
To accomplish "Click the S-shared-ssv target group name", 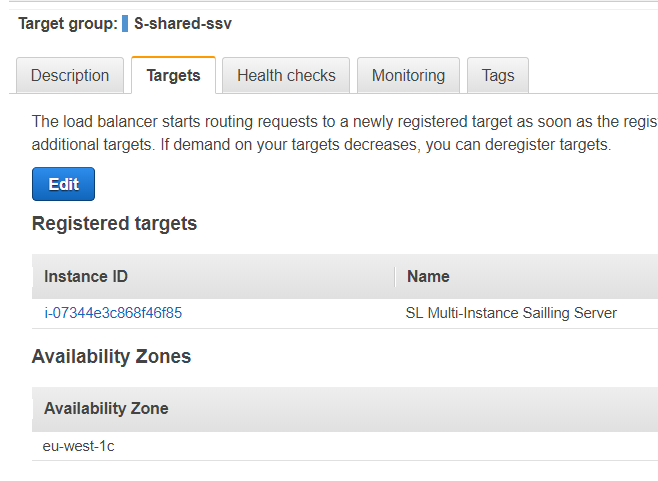I will [183, 23].
